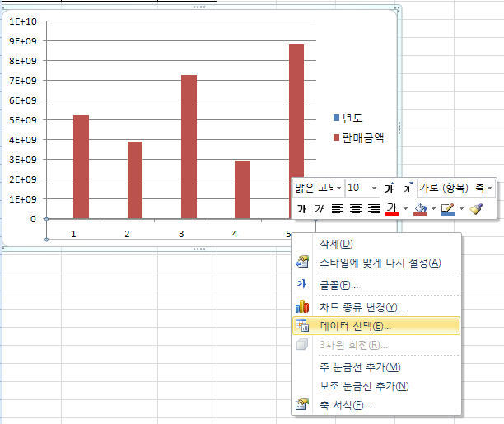Apply shape outline pen icon
Screen dimensions: 504x424
click(448, 209)
